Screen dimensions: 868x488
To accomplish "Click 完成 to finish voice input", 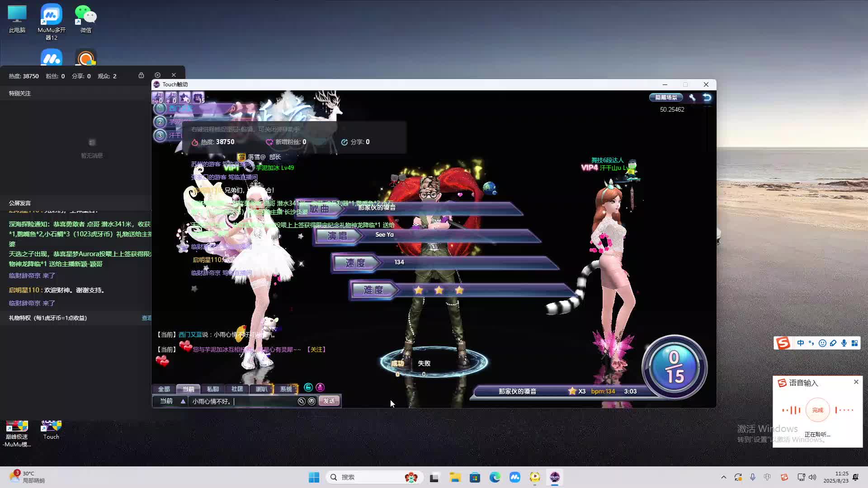I will tap(817, 410).
